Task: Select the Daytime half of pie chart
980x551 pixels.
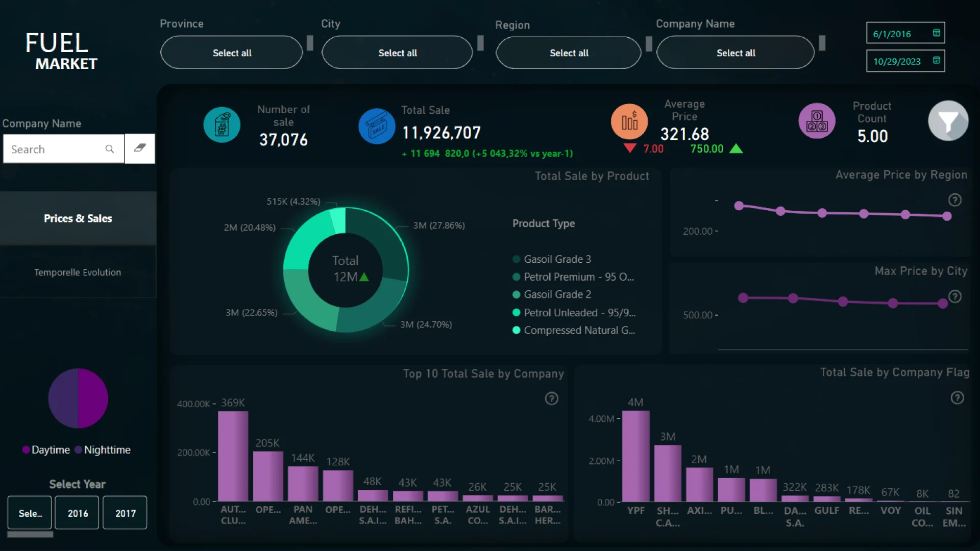Action: 93,398
